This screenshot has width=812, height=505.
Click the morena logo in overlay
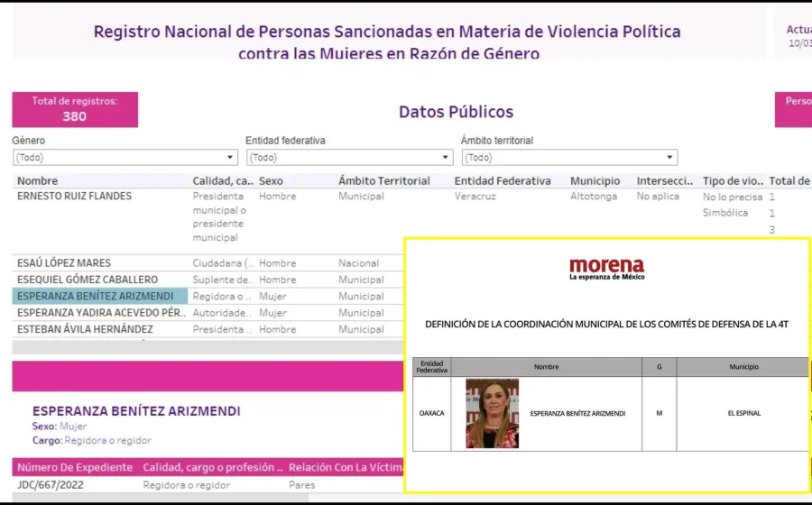607,269
